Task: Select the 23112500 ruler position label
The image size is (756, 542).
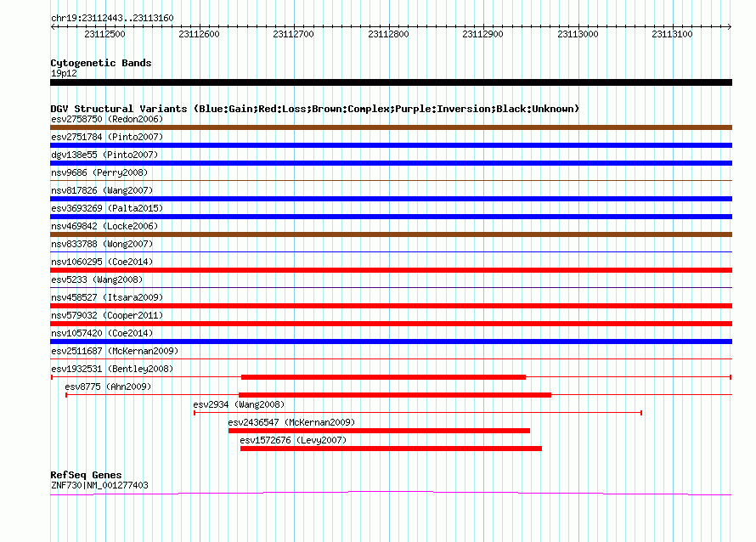Action: (104, 34)
